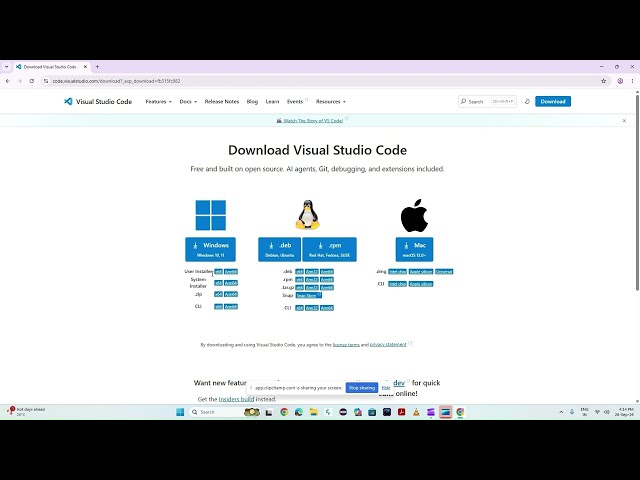This screenshot has width=640, height=480.
Task: Launch VLC media player from taskbar
Action: (x=416, y=412)
